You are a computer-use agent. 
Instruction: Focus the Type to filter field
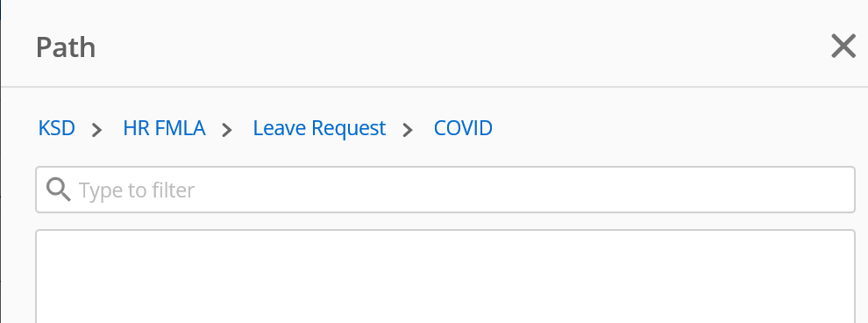[x=445, y=190]
